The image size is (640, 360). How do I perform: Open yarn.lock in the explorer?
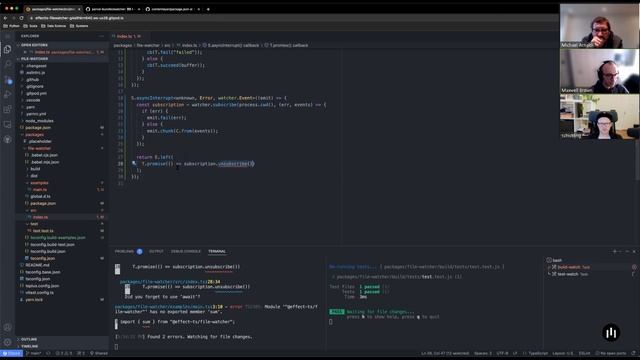34,299
